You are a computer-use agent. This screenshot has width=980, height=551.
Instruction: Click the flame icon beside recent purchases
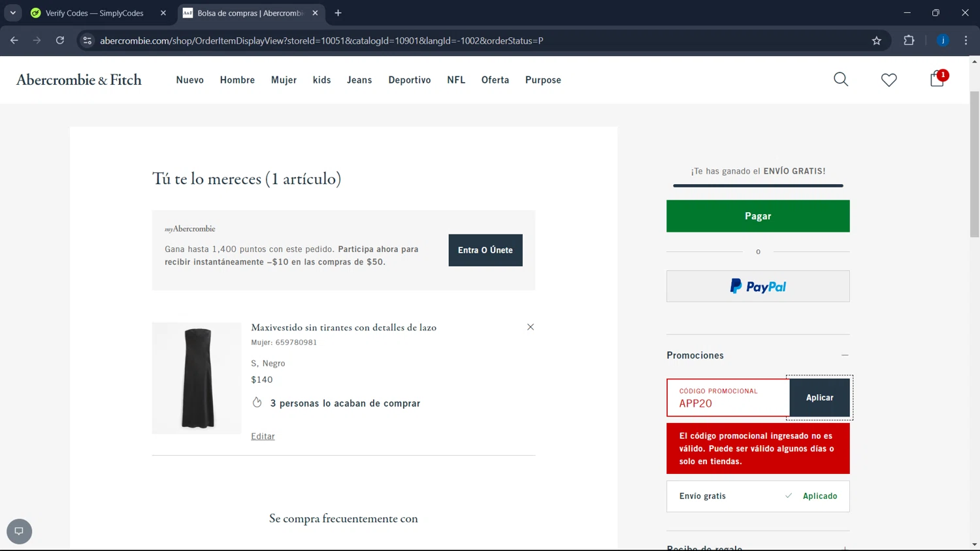(x=257, y=403)
